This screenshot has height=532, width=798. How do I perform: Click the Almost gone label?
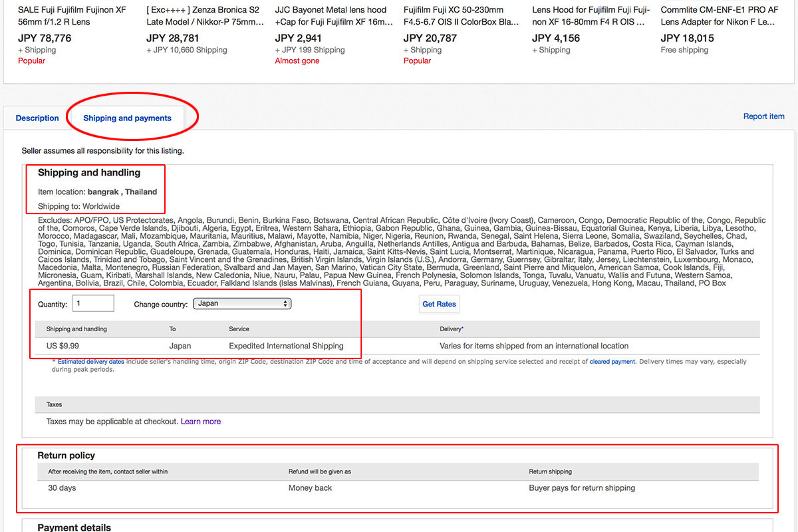[297, 61]
